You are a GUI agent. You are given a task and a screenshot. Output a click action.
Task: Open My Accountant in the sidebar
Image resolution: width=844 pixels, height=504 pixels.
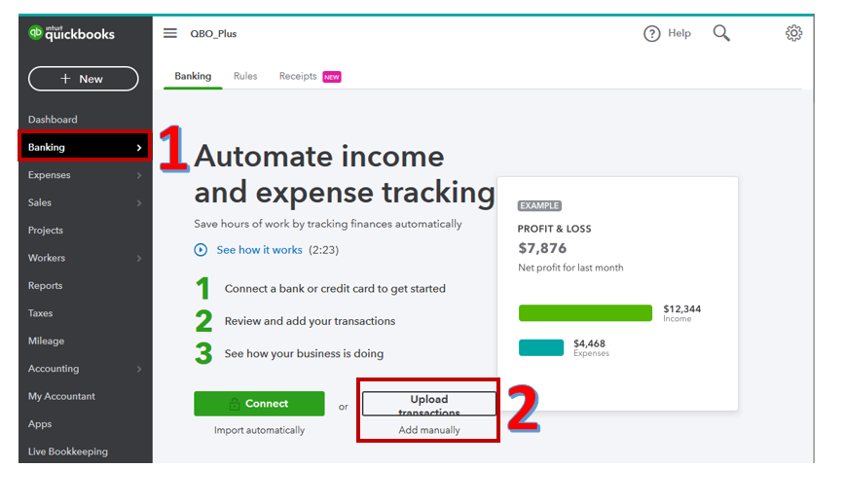coord(61,396)
